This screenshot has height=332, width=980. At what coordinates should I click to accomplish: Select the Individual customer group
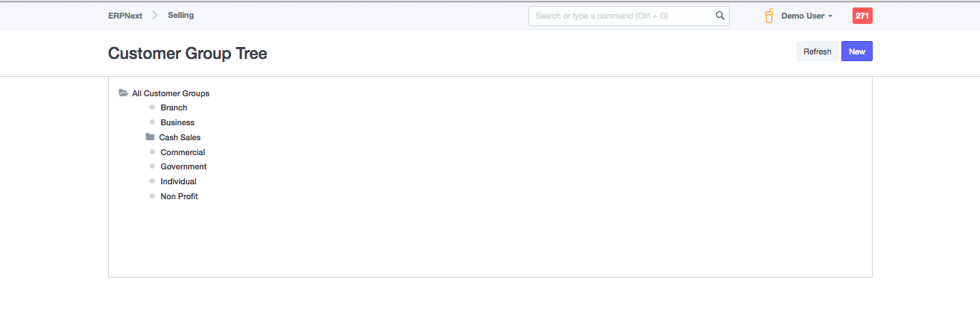click(x=179, y=181)
